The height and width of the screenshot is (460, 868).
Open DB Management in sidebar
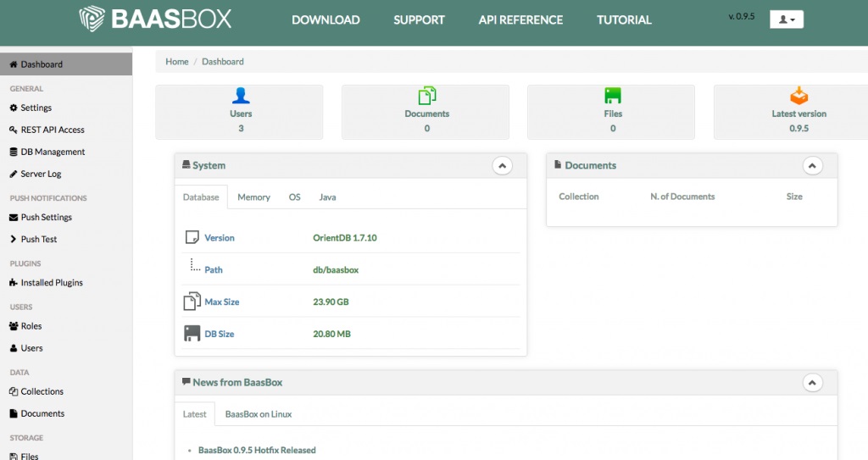point(53,152)
